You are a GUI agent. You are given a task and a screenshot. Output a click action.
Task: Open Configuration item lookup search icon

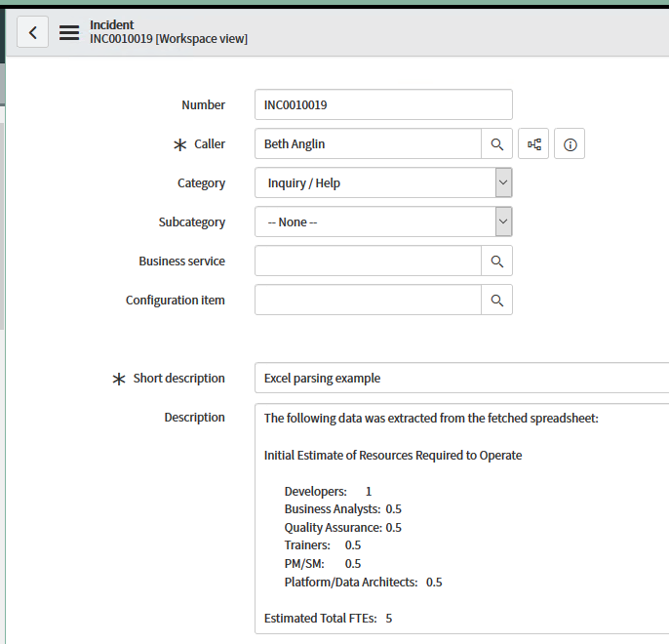click(496, 300)
